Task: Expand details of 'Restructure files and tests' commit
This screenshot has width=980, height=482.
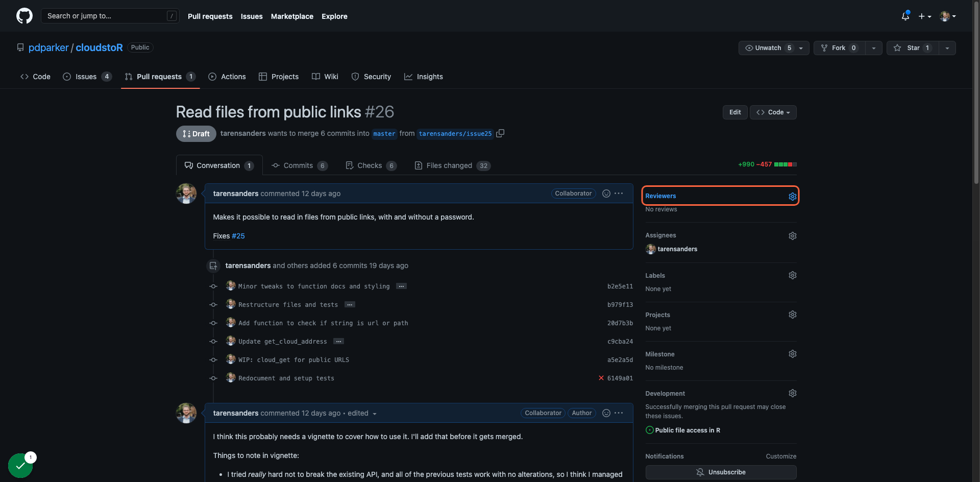Action: [x=350, y=305]
